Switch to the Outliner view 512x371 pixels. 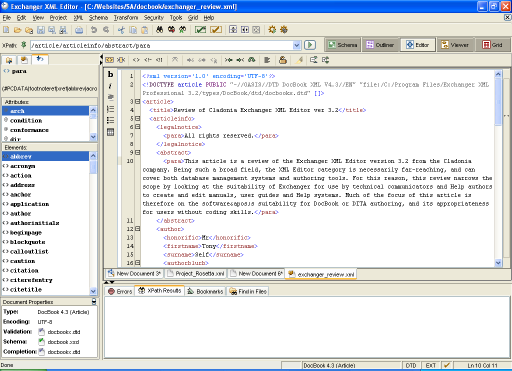click(380, 45)
